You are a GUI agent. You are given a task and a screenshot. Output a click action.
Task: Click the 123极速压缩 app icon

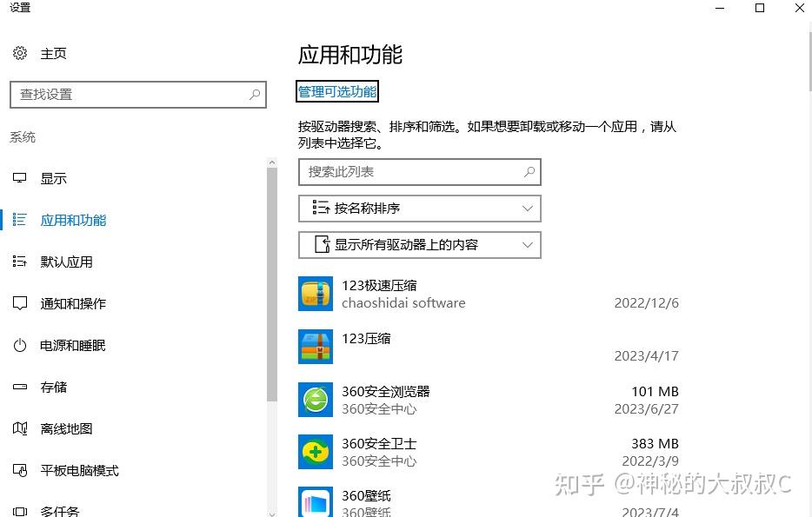(x=316, y=294)
